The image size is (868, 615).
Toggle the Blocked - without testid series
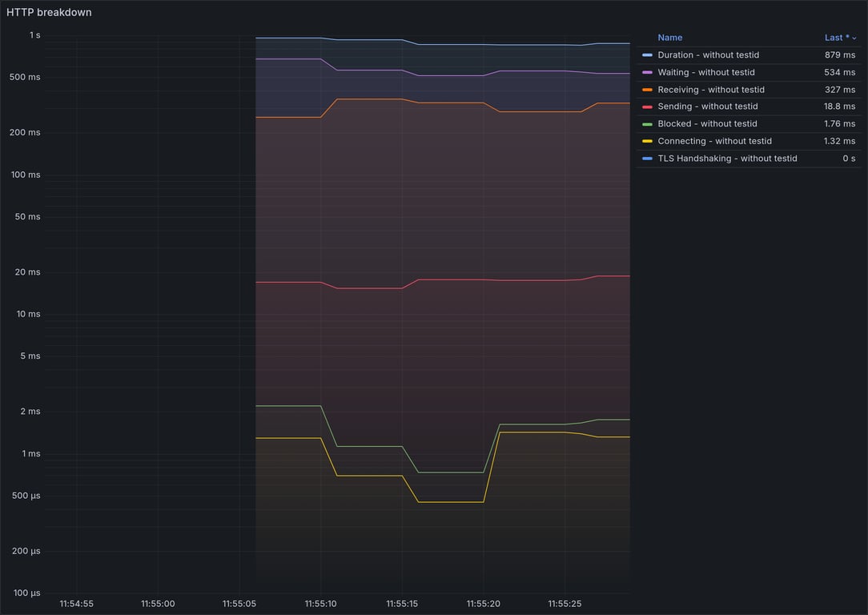click(707, 123)
